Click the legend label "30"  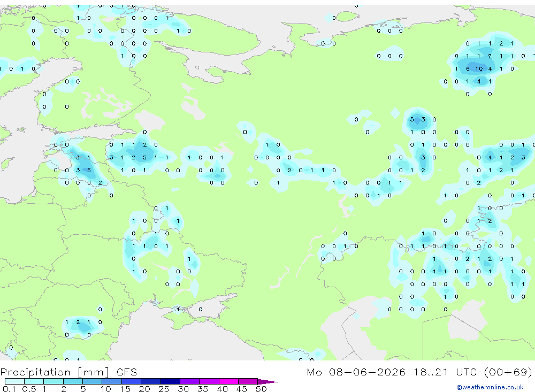pos(184,389)
